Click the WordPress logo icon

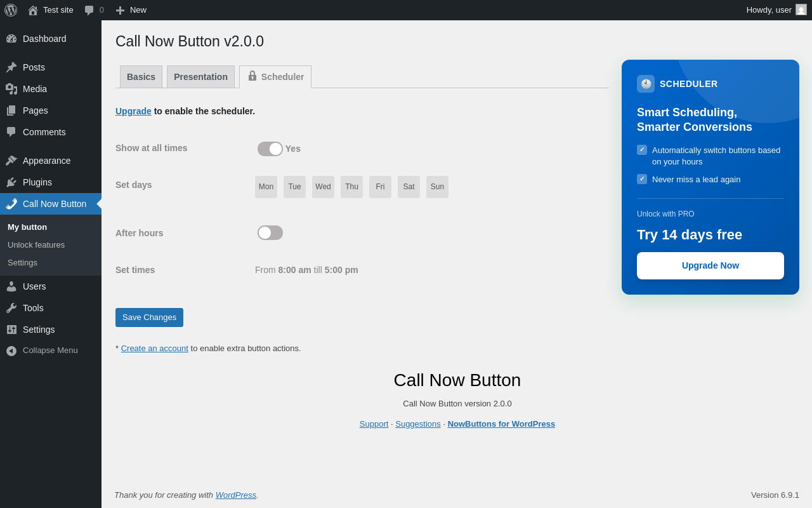click(11, 10)
